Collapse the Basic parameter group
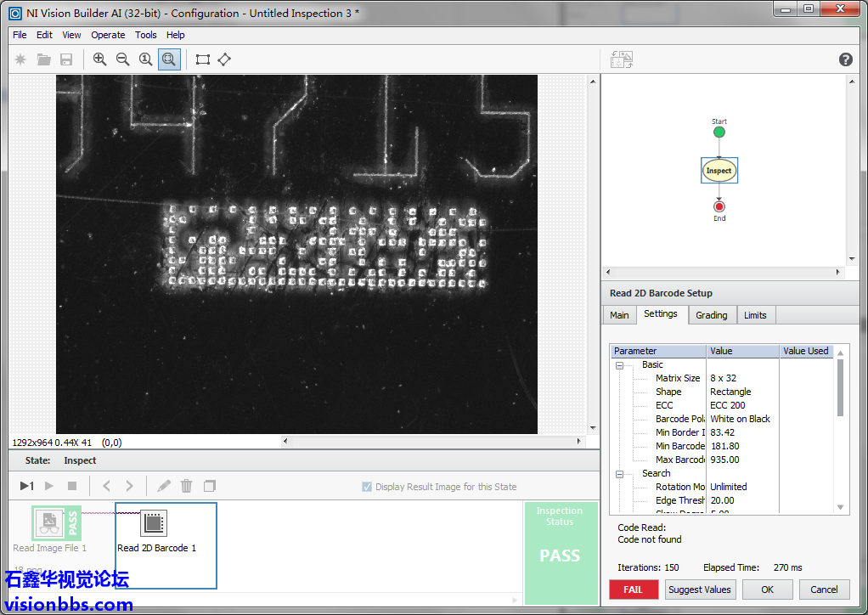Viewport: 868px width, 615px height. click(x=620, y=365)
